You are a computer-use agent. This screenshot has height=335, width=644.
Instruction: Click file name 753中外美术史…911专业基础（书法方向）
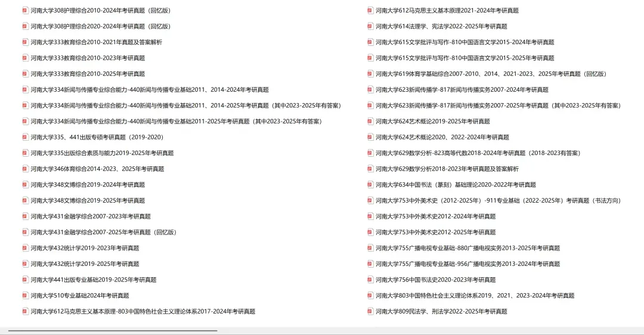tap(498, 201)
